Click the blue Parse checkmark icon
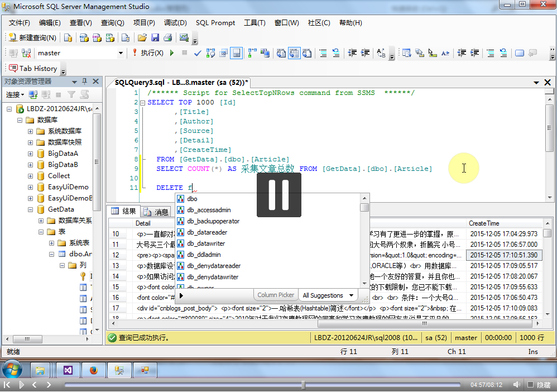Viewport: 557px width, 392px height. click(198, 53)
